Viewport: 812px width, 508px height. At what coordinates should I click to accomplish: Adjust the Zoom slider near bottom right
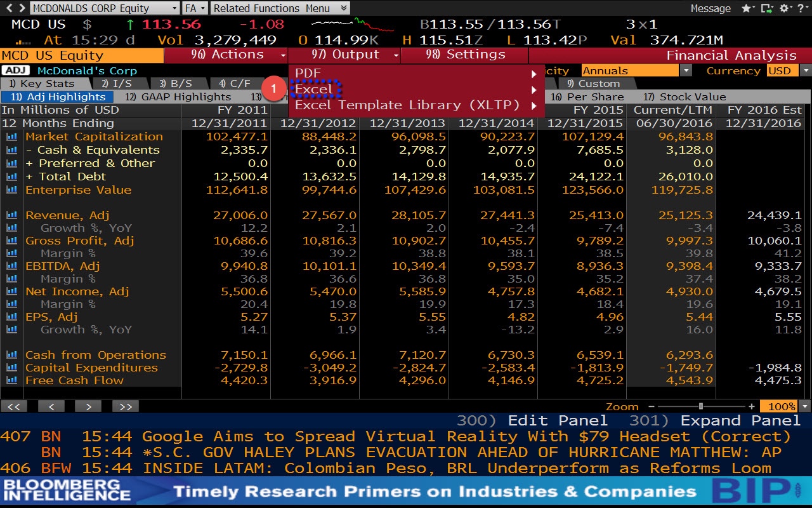(700, 406)
